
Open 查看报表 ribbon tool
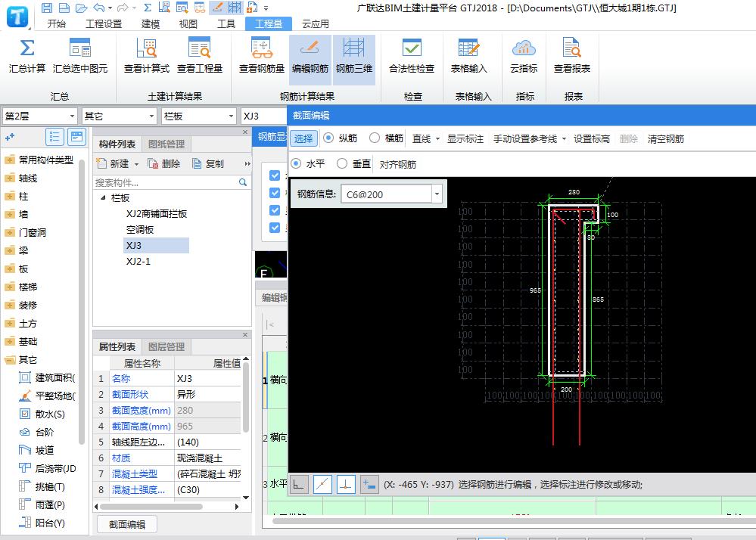pos(572,57)
